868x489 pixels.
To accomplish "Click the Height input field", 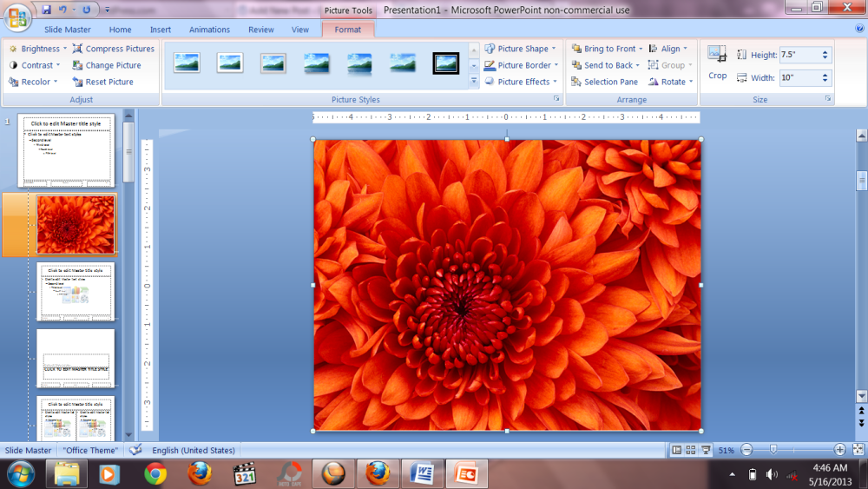I will coord(799,55).
